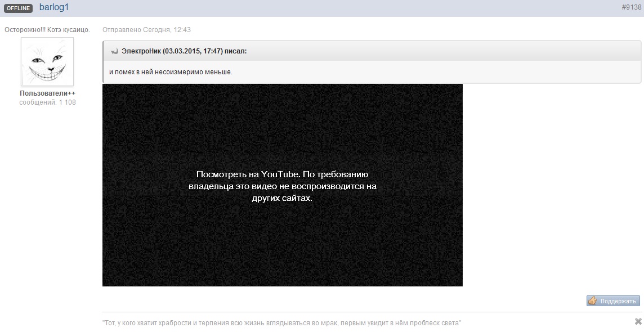Click the 'сообщений: 1 108' post count
This screenshot has height=332, width=644.
(x=47, y=102)
